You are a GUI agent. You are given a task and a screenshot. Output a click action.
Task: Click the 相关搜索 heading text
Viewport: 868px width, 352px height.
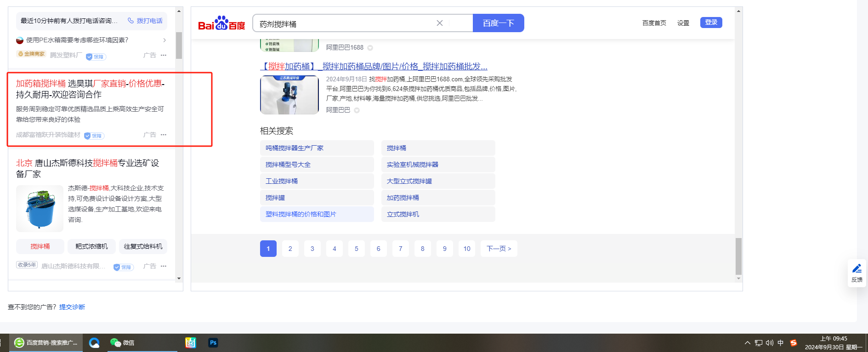pos(277,131)
